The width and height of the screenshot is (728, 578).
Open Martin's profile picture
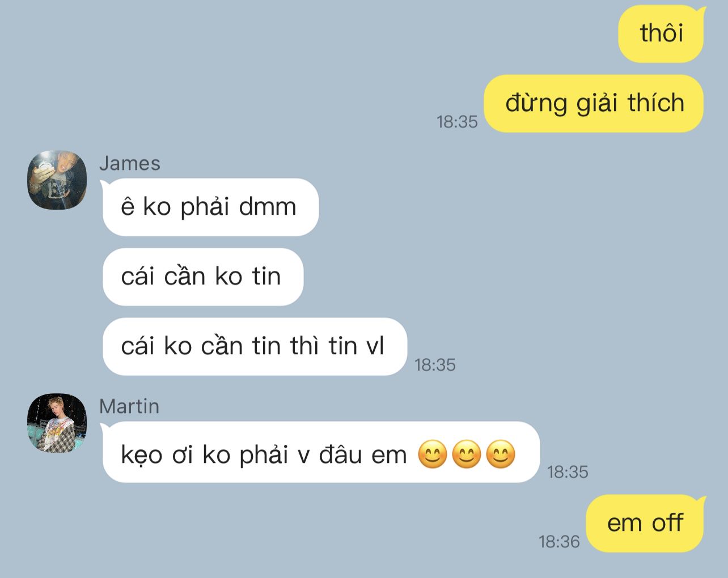[57, 423]
